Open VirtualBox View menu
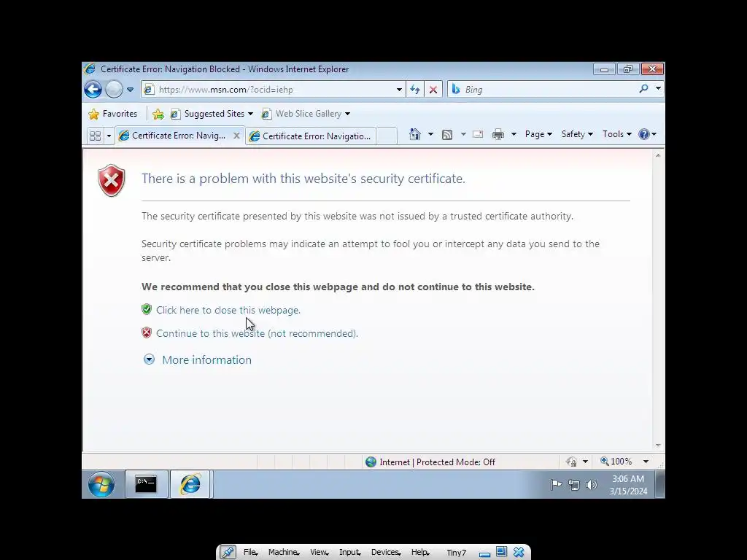This screenshot has width=747, height=560. (320, 553)
